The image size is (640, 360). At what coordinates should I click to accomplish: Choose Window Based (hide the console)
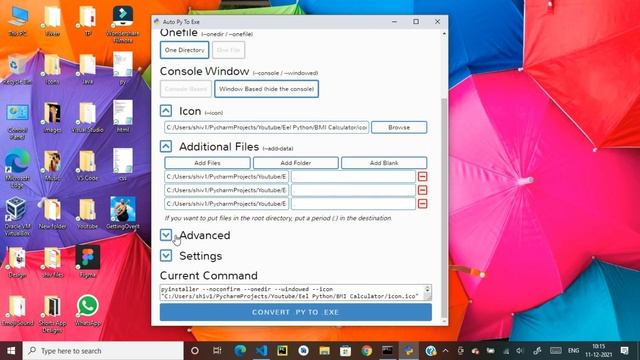(x=267, y=89)
